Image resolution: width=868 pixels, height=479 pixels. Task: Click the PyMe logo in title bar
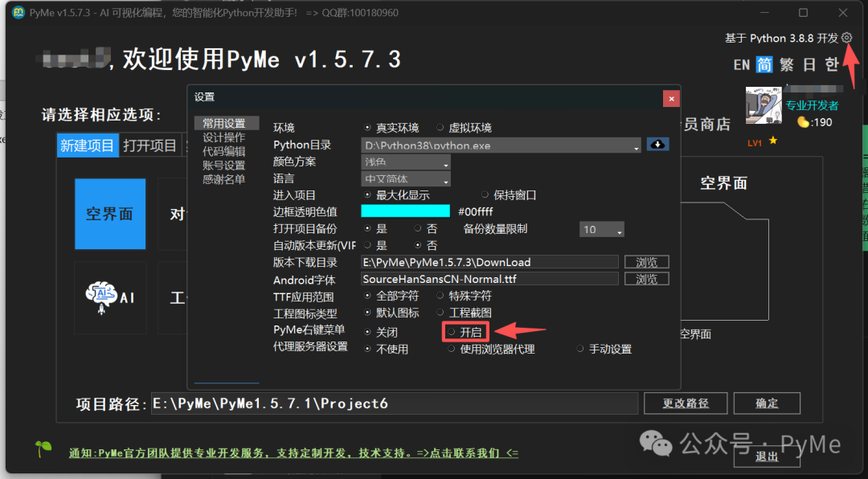[x=18, y=12]
